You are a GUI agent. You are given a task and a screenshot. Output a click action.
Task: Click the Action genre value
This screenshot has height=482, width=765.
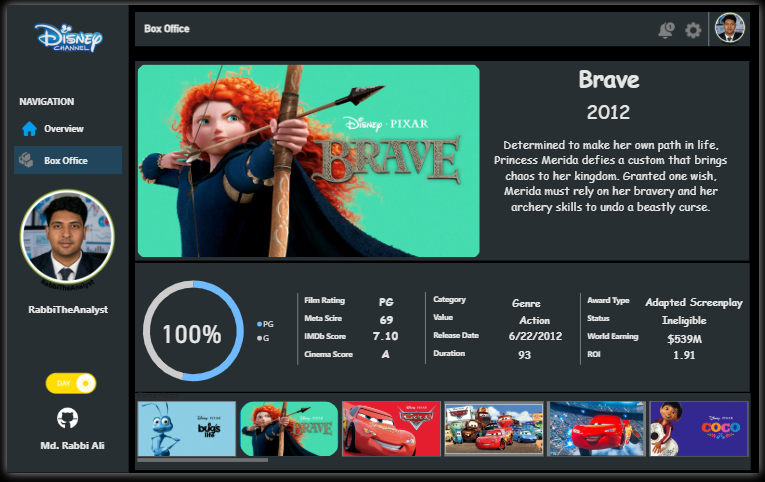pyautogui.click(x=535, y=321)
